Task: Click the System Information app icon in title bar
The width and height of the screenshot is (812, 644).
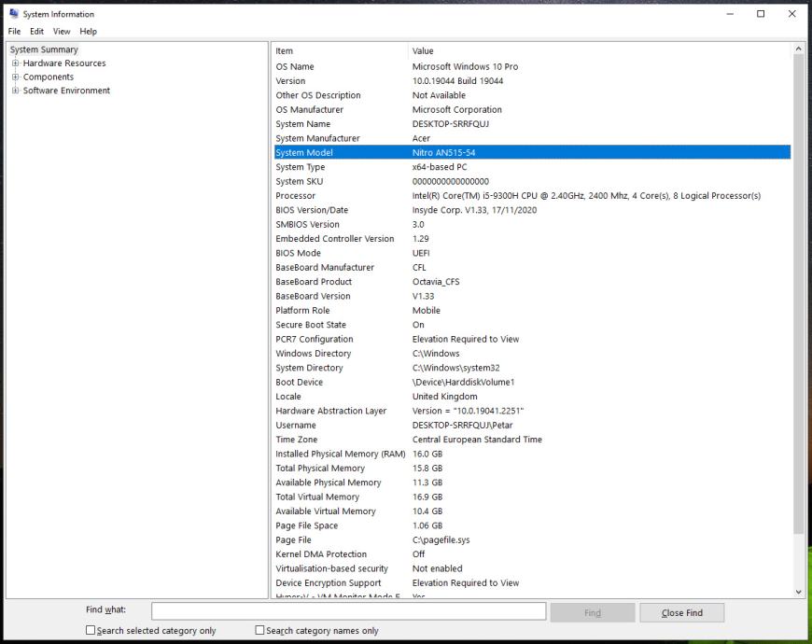Action: pos(13,14)
